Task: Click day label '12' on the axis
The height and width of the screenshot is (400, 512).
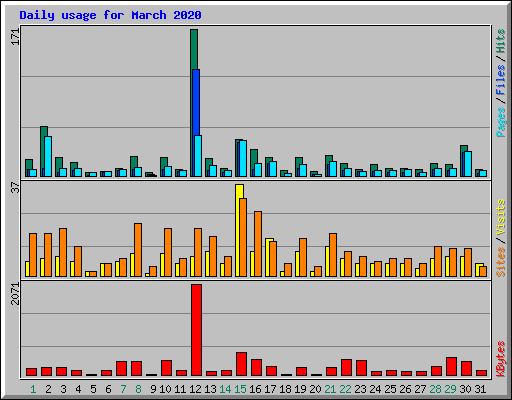Action: pos(195,389)
